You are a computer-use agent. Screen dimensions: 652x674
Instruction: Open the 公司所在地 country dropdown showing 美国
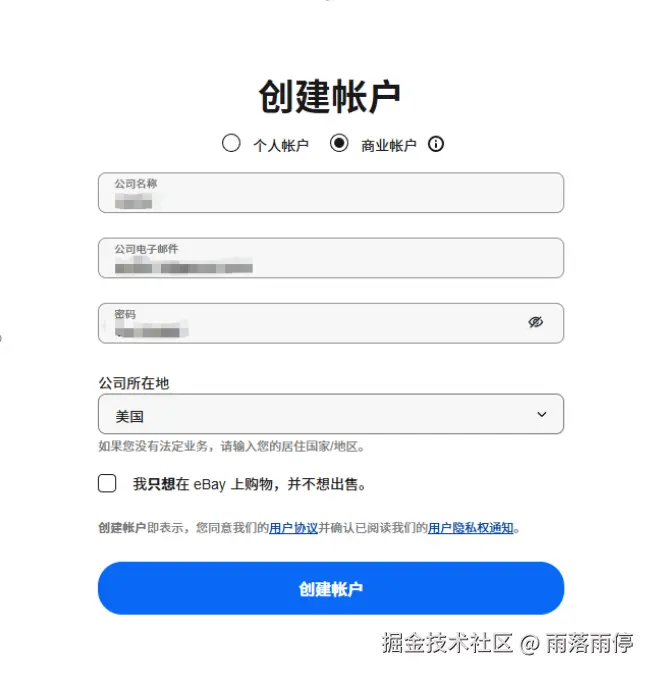pos(330,414)
